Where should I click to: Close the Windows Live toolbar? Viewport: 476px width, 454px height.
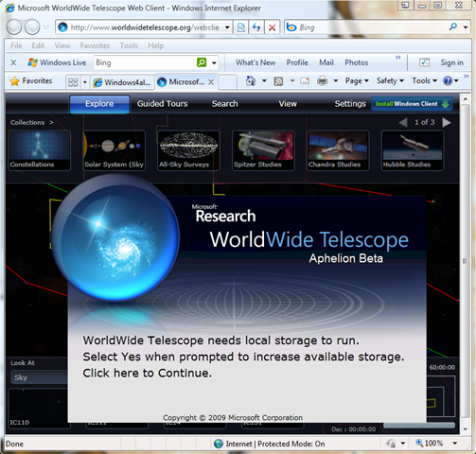13,62
